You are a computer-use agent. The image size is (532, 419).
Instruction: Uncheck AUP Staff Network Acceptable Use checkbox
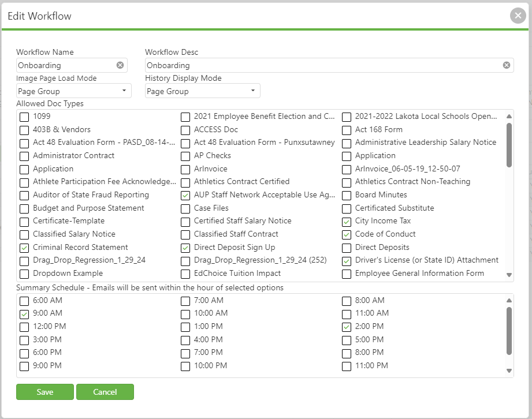click(x=185, y=196)
